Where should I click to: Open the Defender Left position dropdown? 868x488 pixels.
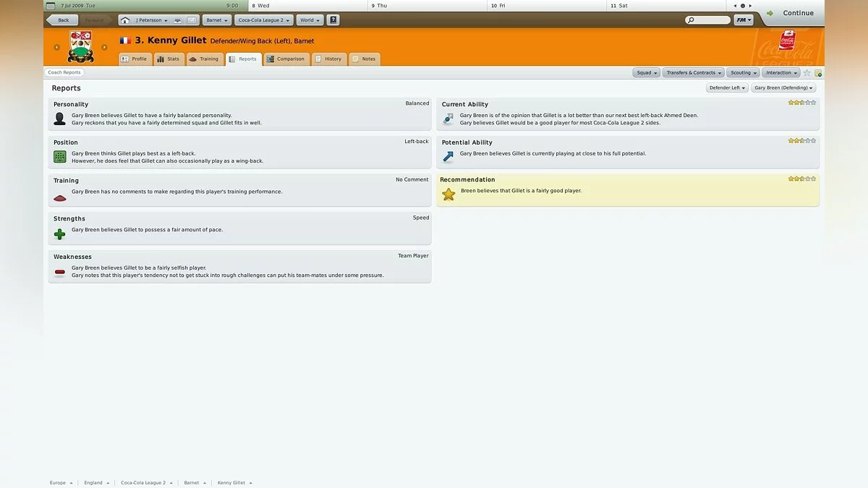[x=727, y=87]
